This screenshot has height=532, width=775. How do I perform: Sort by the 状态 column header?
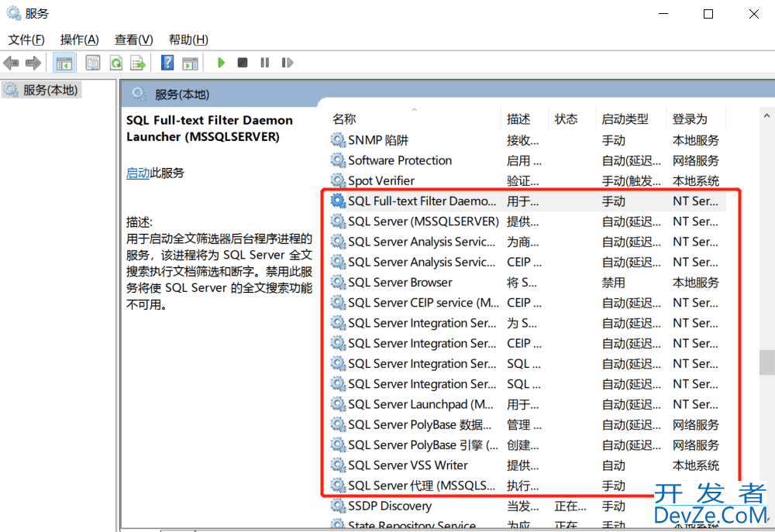click(566, 119)
